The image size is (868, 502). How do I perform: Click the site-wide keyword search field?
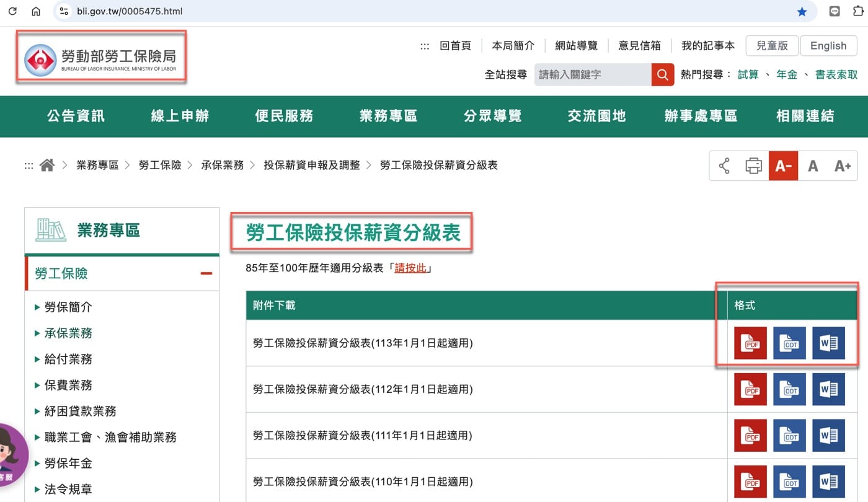point(593,74)
